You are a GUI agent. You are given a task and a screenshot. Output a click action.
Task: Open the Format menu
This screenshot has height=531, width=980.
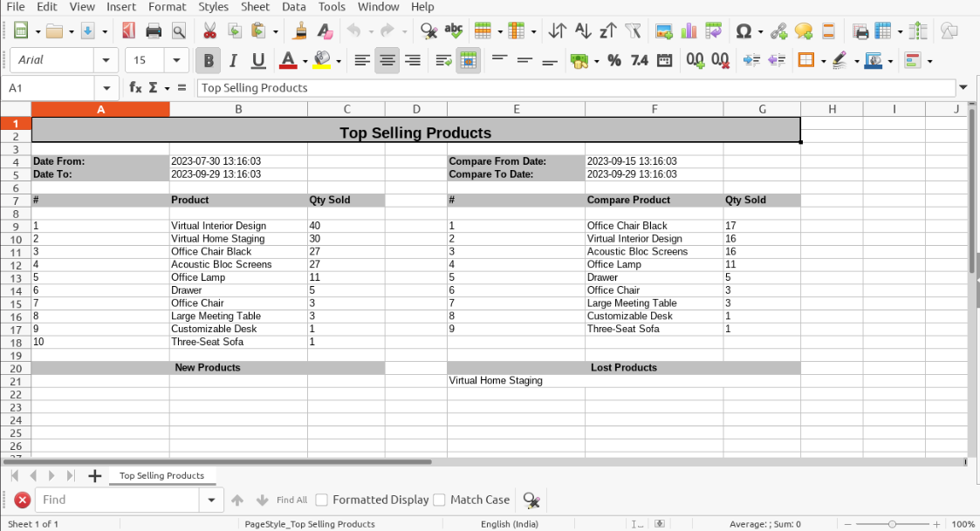click(167, 7)
